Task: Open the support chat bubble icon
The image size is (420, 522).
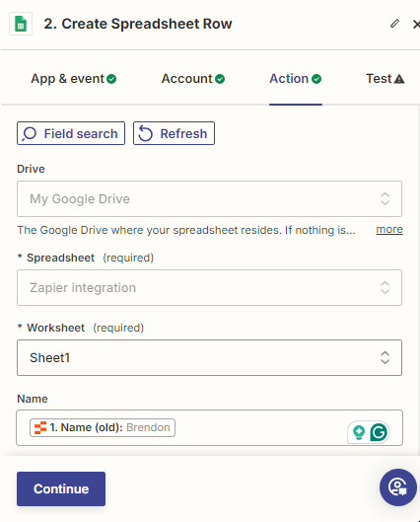Action: coord(398,487)
